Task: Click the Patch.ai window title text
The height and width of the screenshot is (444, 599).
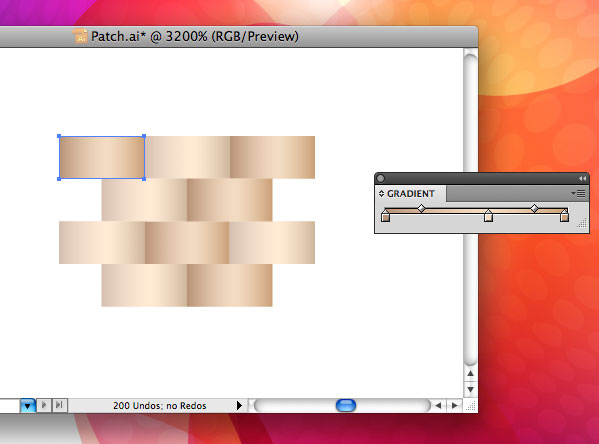Action: tap(195, 36)
